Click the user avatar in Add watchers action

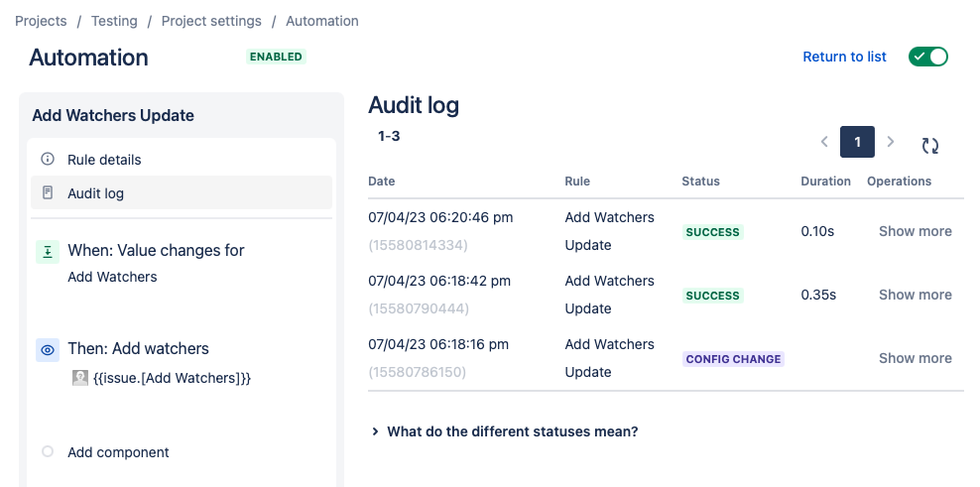pyautogui.click(x=80, y=378)
